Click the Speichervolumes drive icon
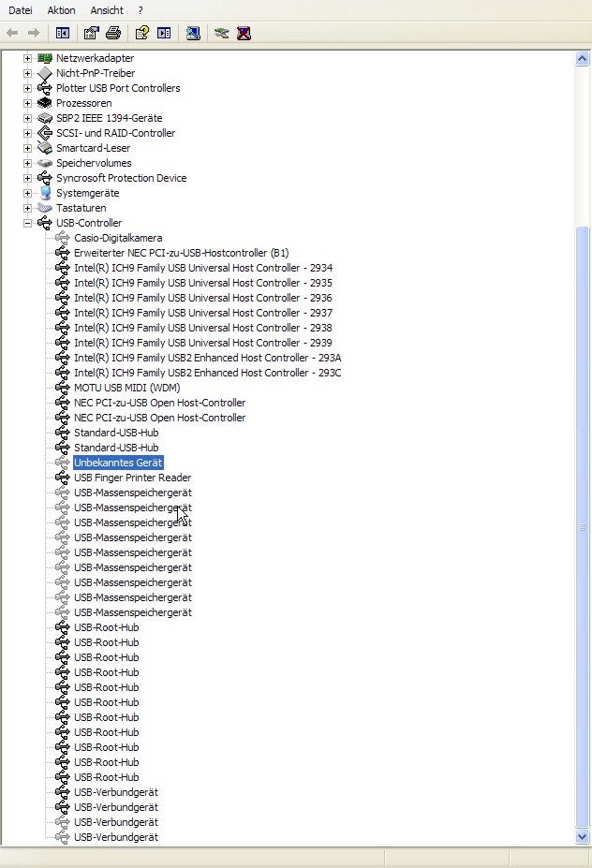 click(x=44, y=163)
